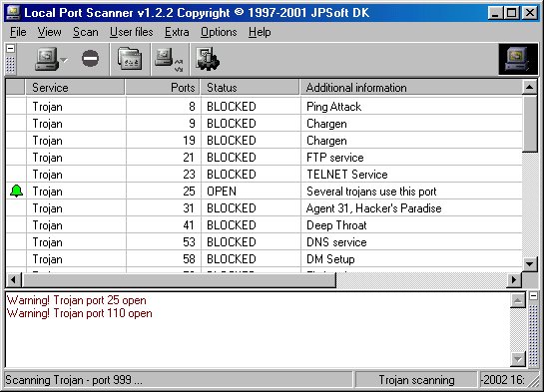Click the computer with arrows toolbar icon
Screen dimensions: 544x392
pos(169,60)
